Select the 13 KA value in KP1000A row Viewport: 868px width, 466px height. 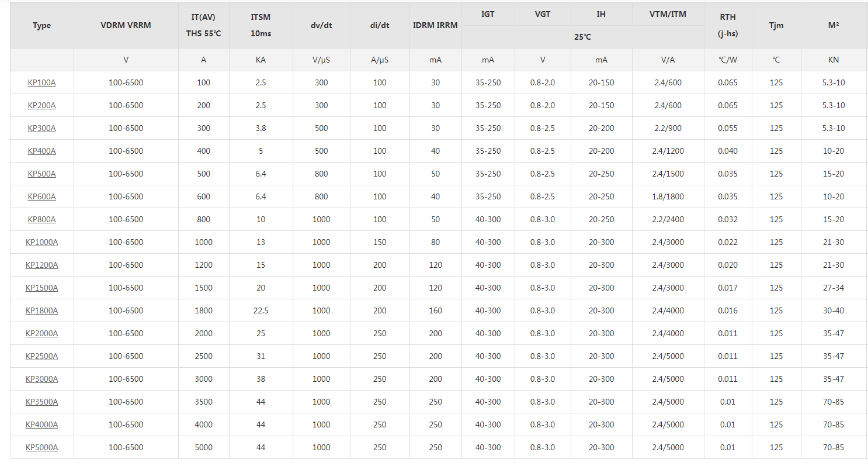coord(261,242)
